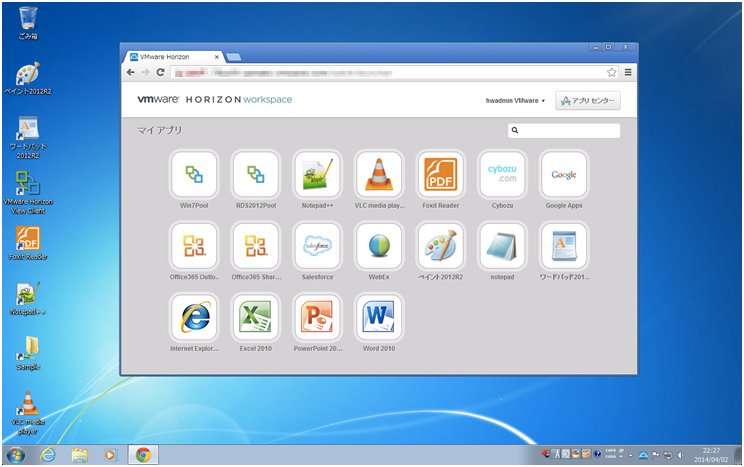
Task: Click the アプリ センター button
Action: pyautogui.click(x=588, y=101)
